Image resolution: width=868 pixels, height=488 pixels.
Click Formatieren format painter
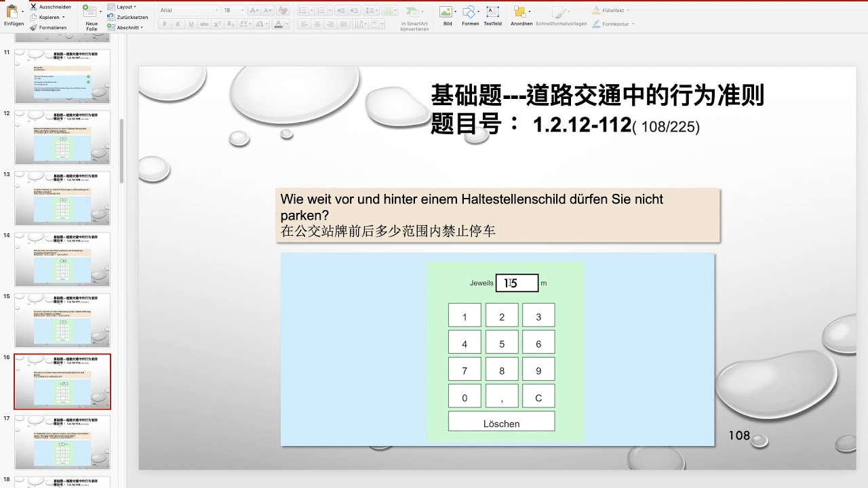point(48,28)
